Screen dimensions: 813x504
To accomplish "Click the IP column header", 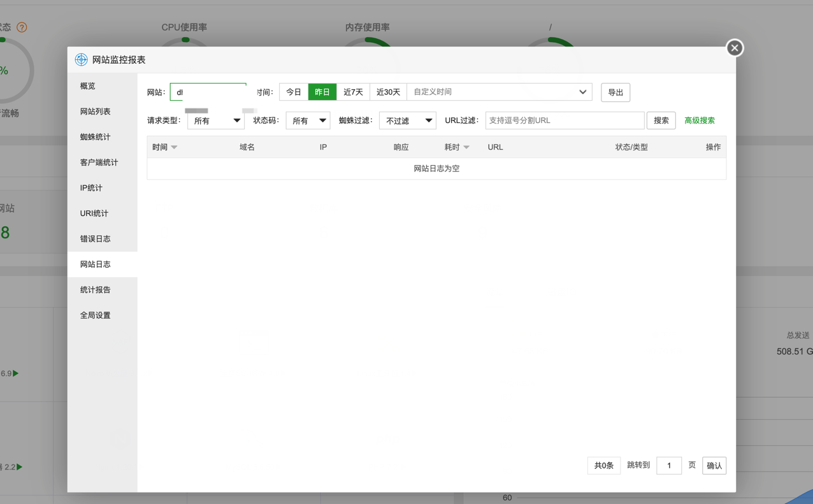I will pyautogui.click(x=323, y=147).
